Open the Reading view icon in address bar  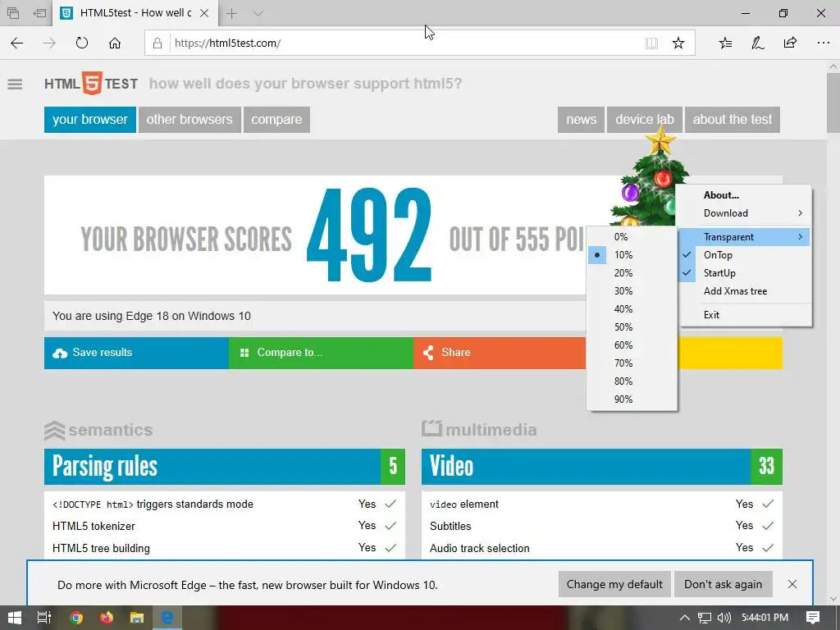coord(651,43)
